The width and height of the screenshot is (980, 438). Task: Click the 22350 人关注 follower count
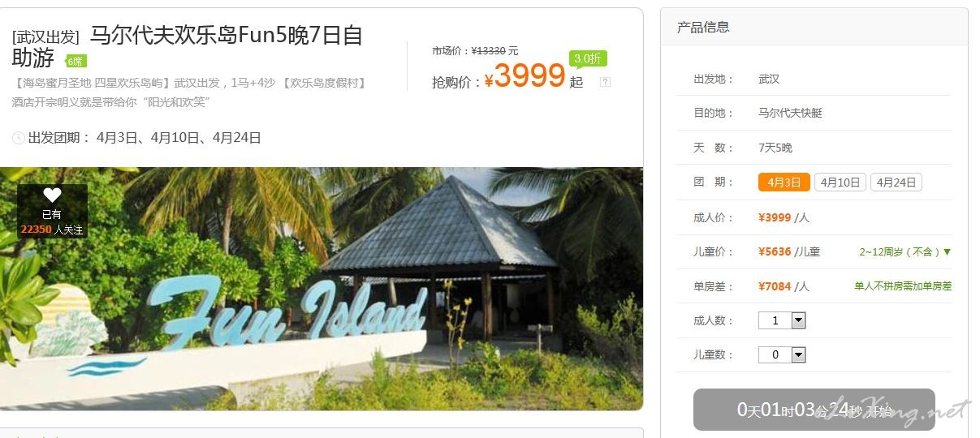tap(52, 230)
